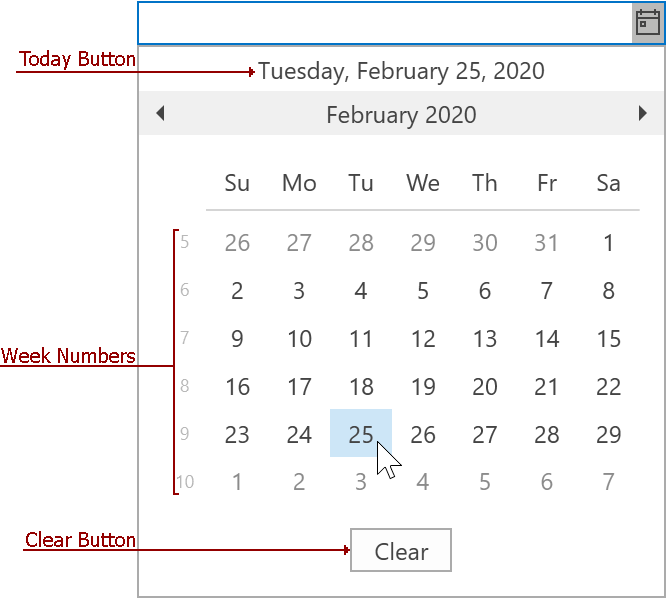The height and width of the screenshot is (600, 666).
Task: Select February 23 in the Sunday column
Action: click(x=237, y=435)
